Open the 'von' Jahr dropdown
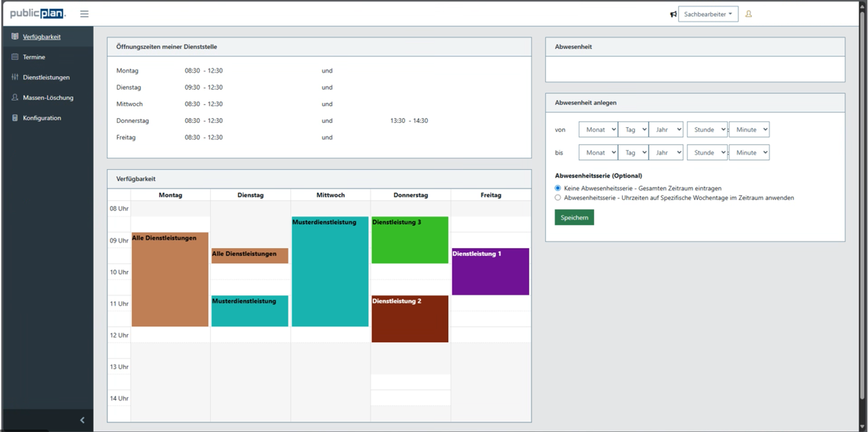The image size is (868, 432). pos(666,130)
